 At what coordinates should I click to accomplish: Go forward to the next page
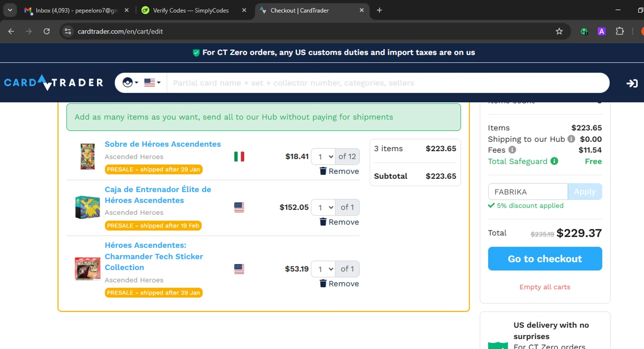(29, 31)
